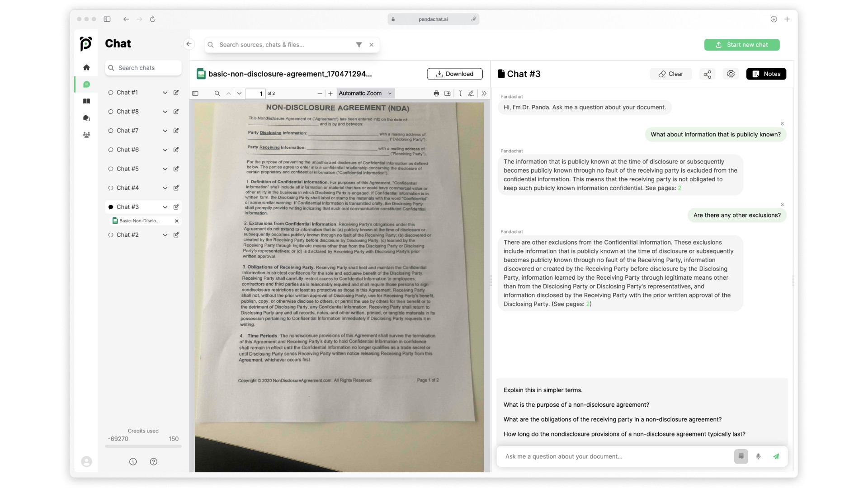
Task: Toggle the PDF viewer sidebar
Action: click(195, 94)
